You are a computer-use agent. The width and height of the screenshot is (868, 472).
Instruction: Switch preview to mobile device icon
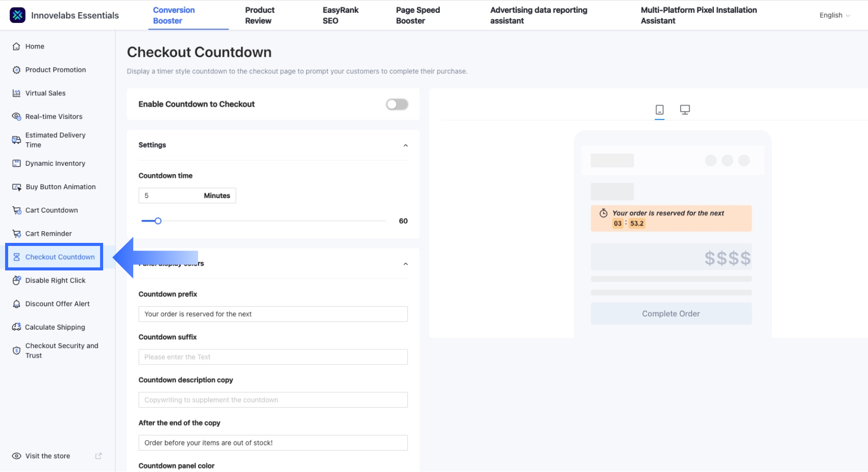click(x=659, y=110)
